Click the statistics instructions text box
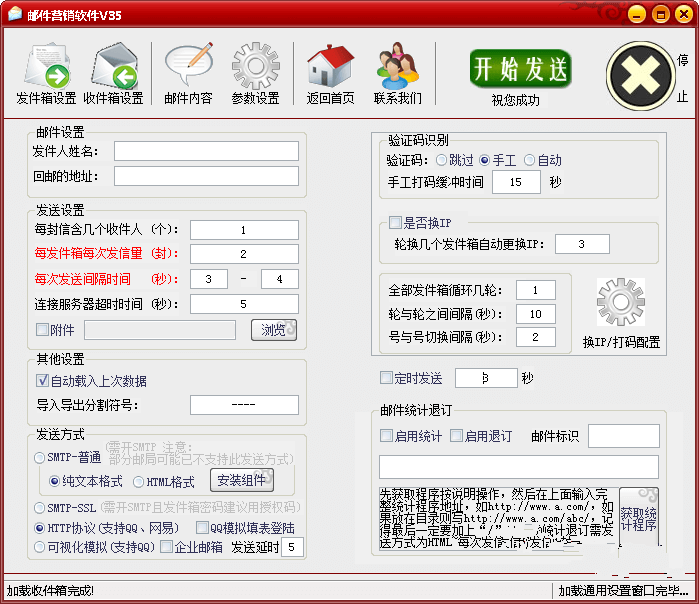 click(496, 518)
